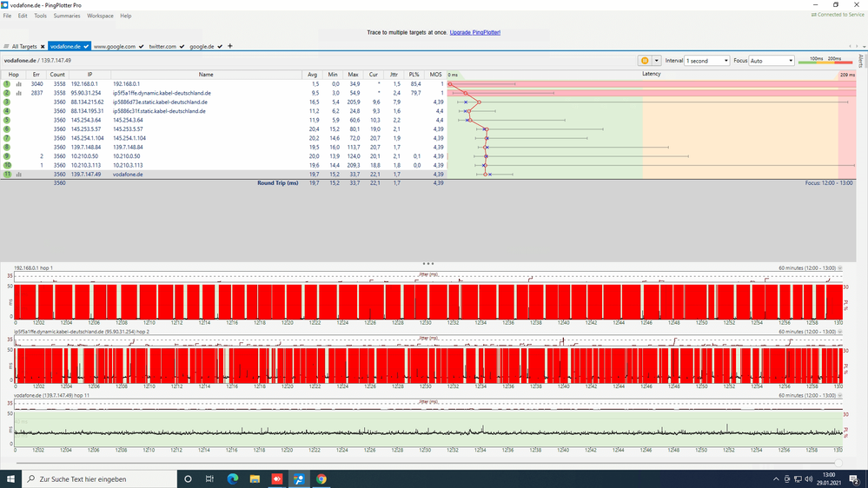Sort by the Err column header

[x=36, y=75]
